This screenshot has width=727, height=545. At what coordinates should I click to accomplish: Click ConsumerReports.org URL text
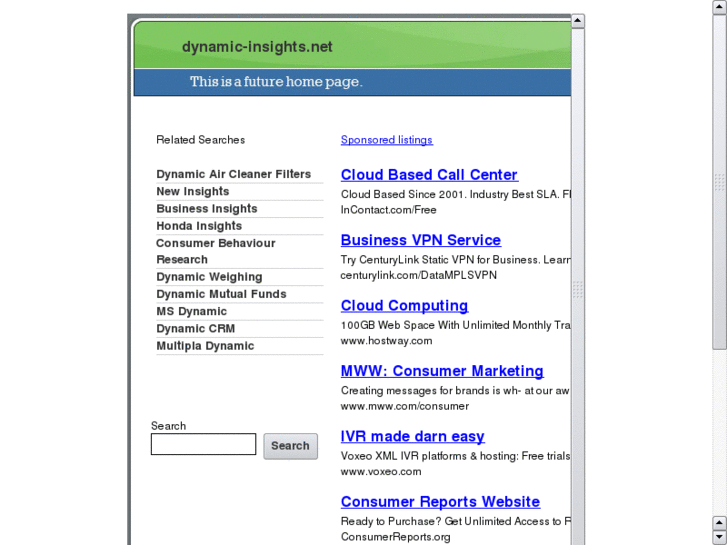click(x=395, y=537)
